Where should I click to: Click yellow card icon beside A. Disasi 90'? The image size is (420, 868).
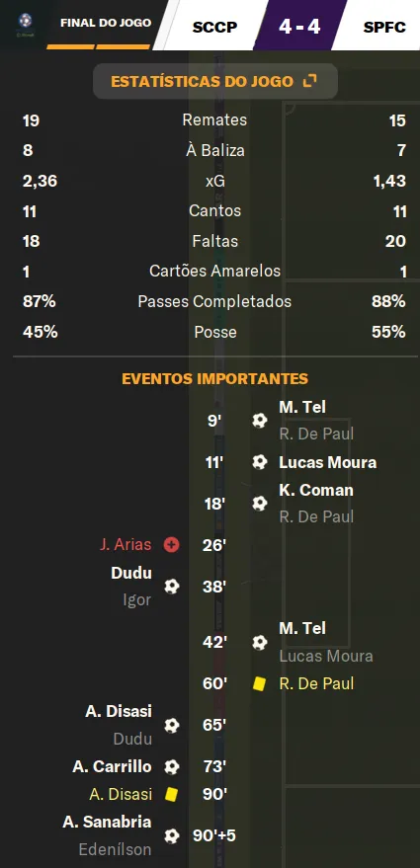[172, 794]
